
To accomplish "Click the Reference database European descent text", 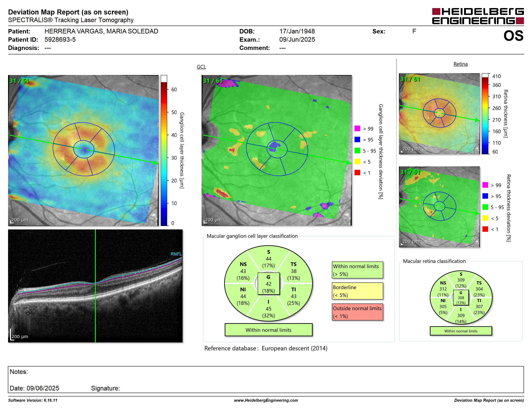I will click(266, 348).
